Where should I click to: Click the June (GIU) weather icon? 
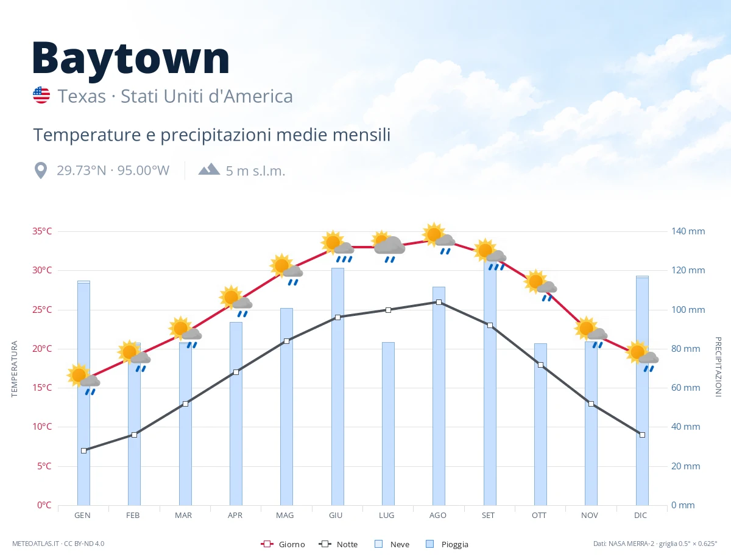pyautogui.click(x=337, y=246)
